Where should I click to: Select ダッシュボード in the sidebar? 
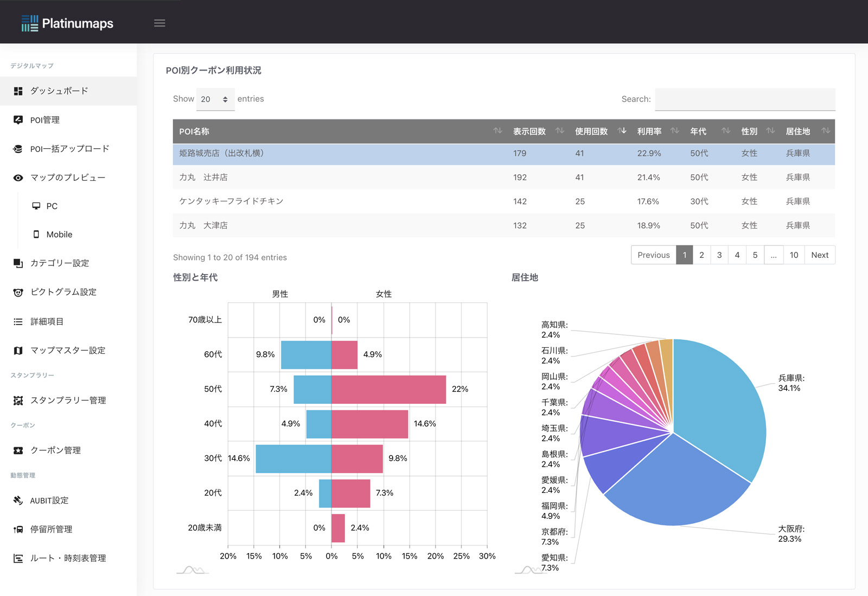[54, 91]
